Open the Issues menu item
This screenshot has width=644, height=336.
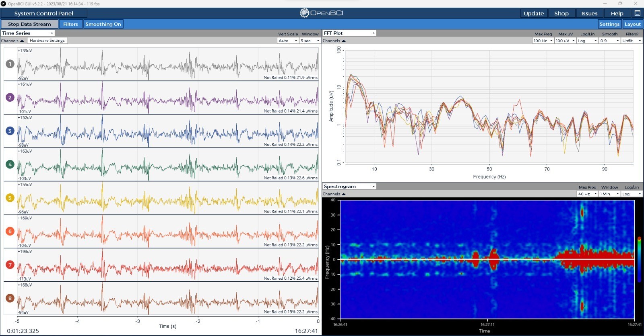[589, 13]
